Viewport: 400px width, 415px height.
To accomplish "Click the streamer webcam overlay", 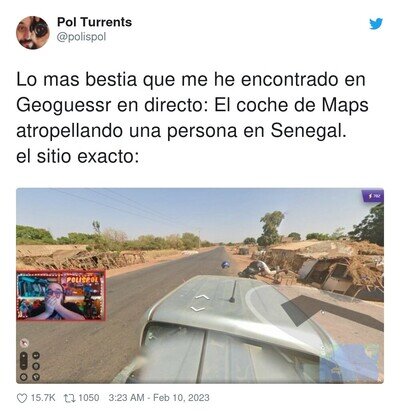I will tap(61, 296).
